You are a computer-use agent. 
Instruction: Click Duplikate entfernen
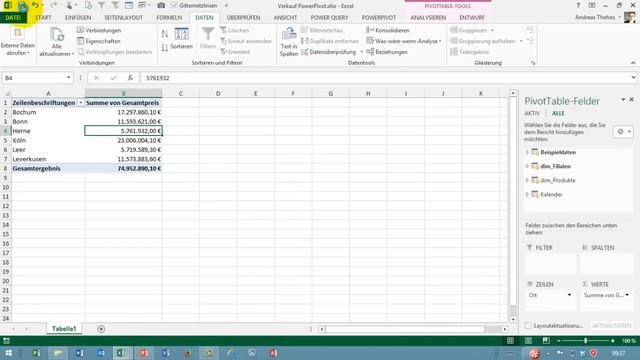tap(330, 41)
